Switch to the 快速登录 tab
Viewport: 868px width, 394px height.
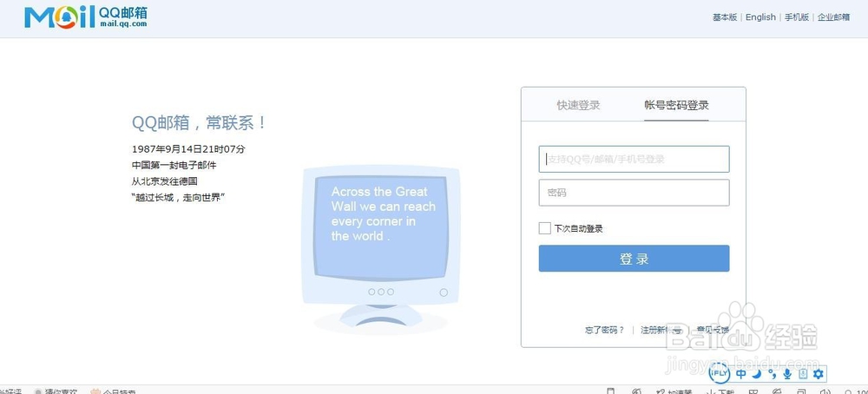(x=578, y=105)
